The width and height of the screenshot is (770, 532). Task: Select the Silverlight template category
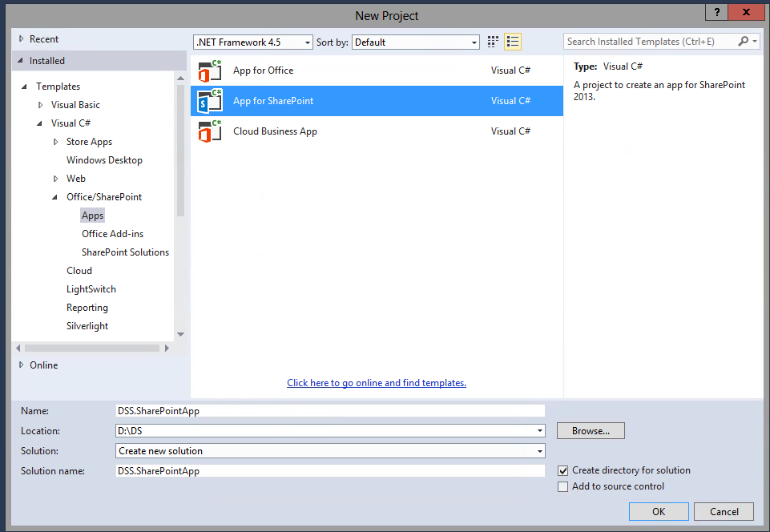point(87,326)
